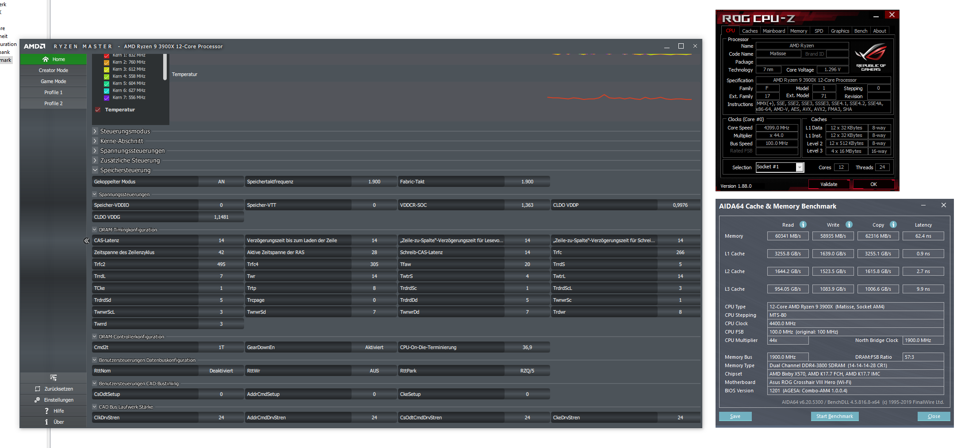Switch to the Caches tab in CPU-Z

coord(750,31)
